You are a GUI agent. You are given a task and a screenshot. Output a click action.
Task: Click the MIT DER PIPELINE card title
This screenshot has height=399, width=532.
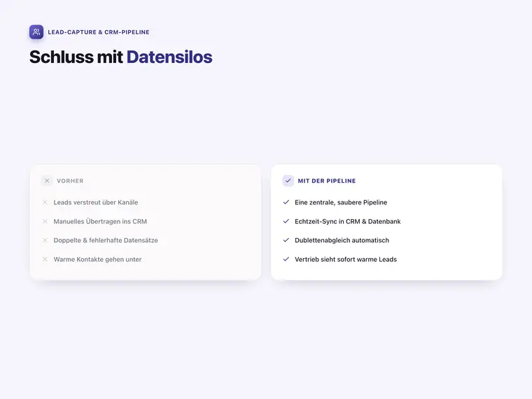pyautogui.click(x=327, y=181)
